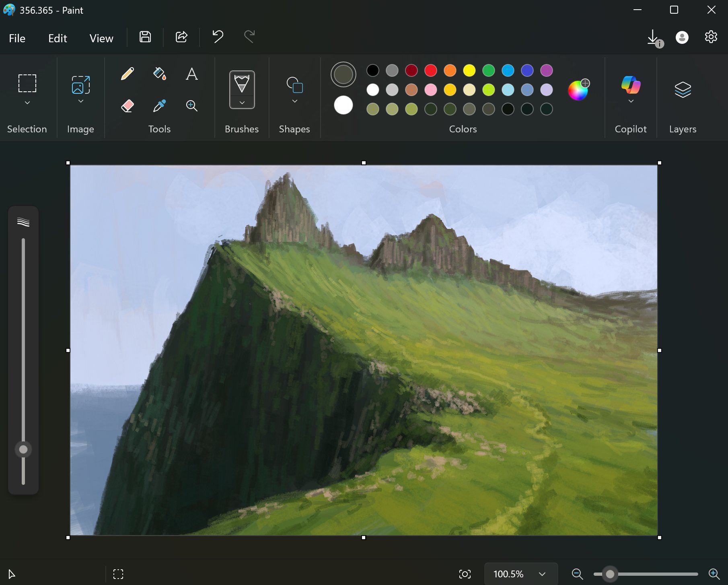The height and width of the screenshot is (585, 728).
Task: Expand the Image options chevron
Action: (81, 101)
